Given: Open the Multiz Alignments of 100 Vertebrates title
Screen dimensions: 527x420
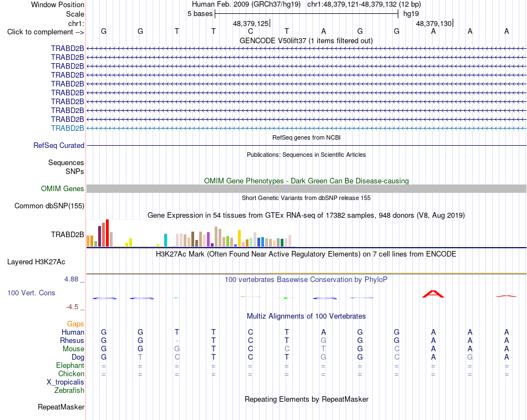Looking at the screenshot, I should pos(306,316).
